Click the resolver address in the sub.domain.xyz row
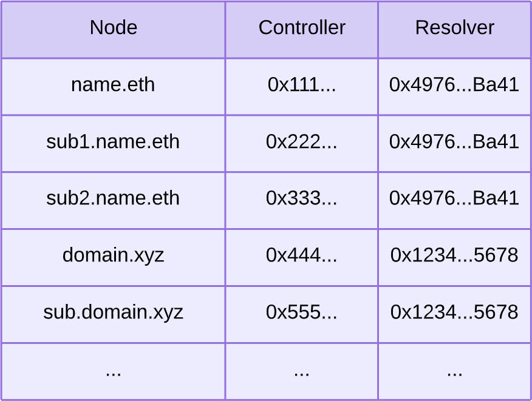 pyautogui.click(x=454, y=312)
